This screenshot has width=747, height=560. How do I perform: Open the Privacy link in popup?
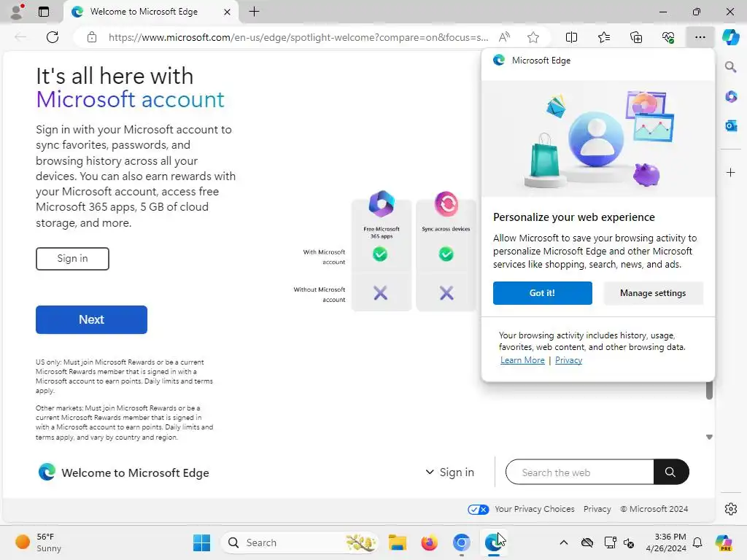click(568, 360)
